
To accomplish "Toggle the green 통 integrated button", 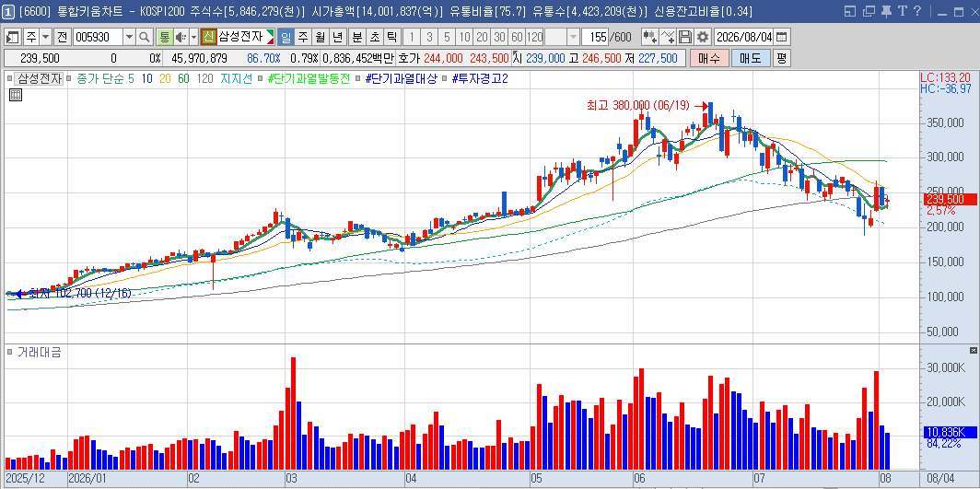I will 164,37.
